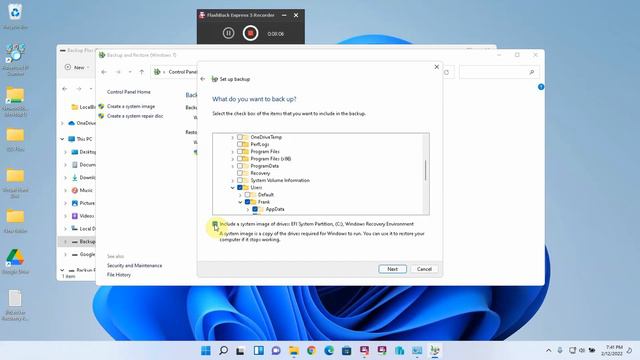Untick the AppData folder checkbox

tap(255, 209)
